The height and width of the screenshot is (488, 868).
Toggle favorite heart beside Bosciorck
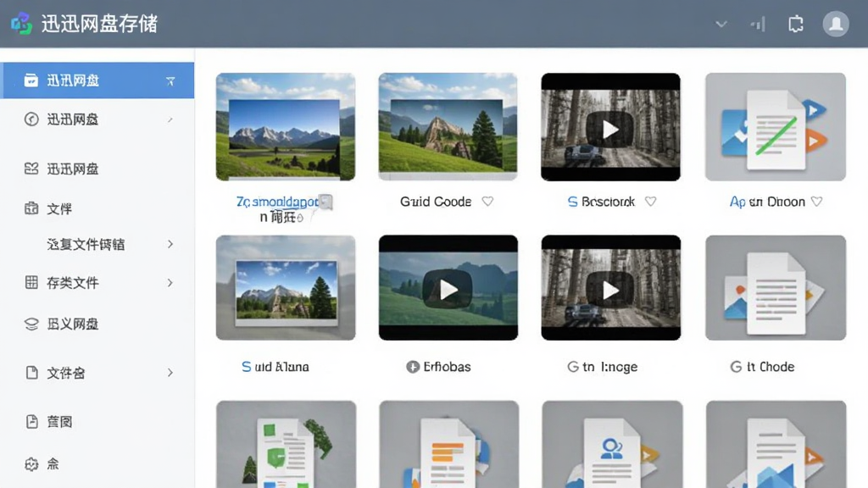point(650,202)
